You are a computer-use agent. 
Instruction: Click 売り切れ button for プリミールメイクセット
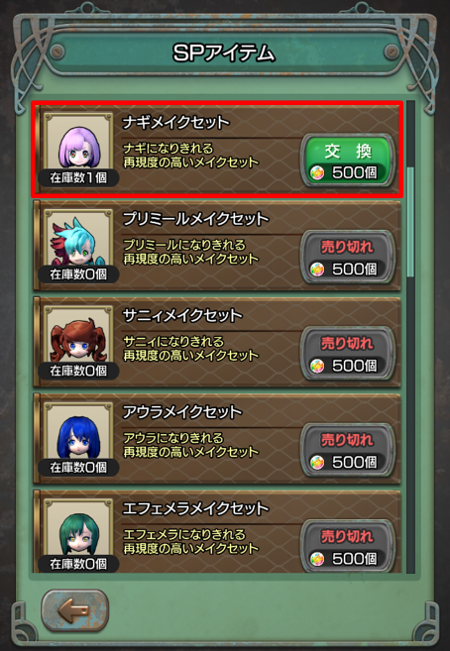coord(348,257)
